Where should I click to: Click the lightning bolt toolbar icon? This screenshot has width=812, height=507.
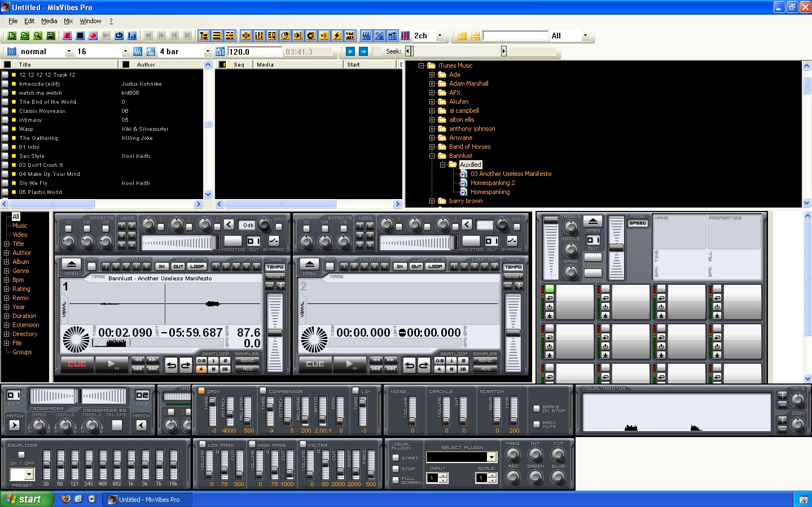[337, 36]
